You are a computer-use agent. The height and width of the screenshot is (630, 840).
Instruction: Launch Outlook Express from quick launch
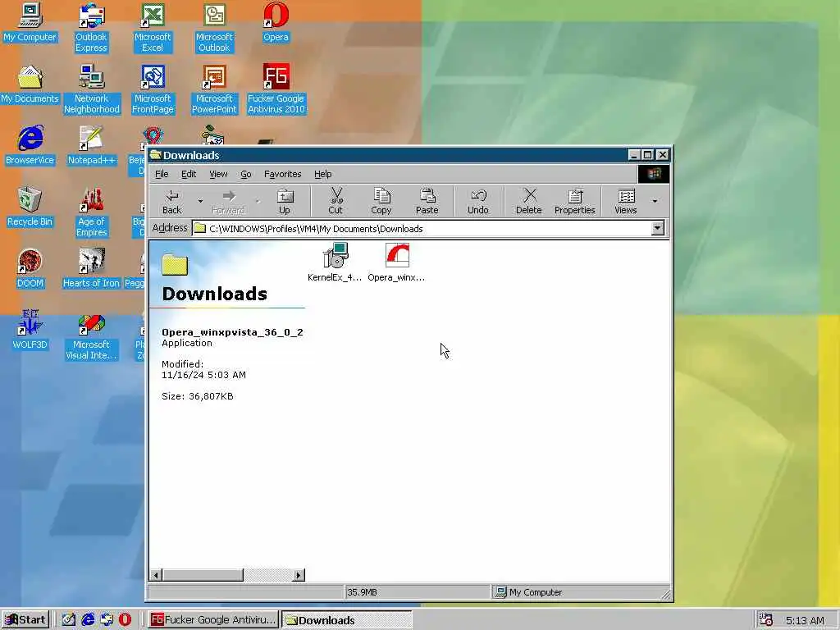pos(107,620)
